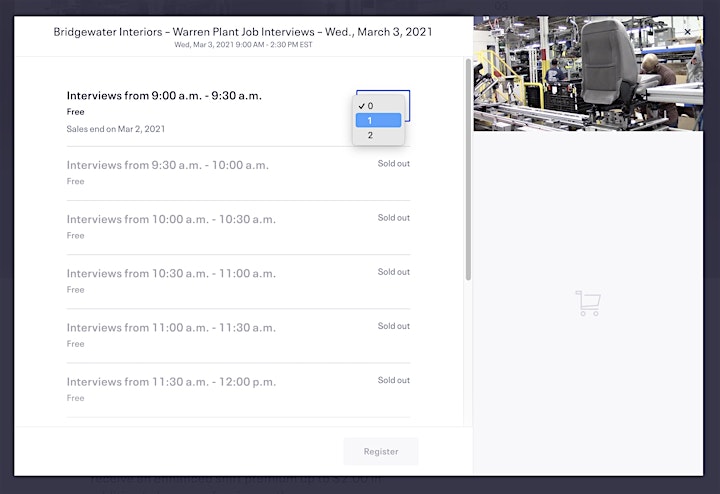
Task: Click the factory seat event image
Action: (x=588, y=73)
